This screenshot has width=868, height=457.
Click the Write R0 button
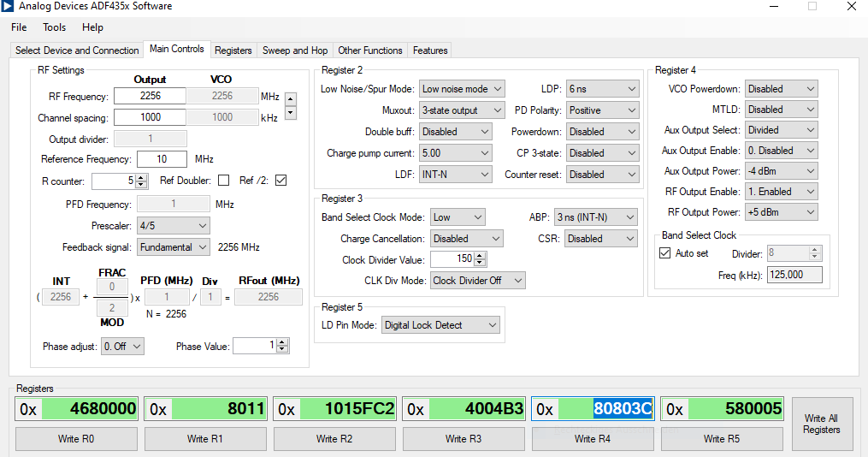pos(76,439)
